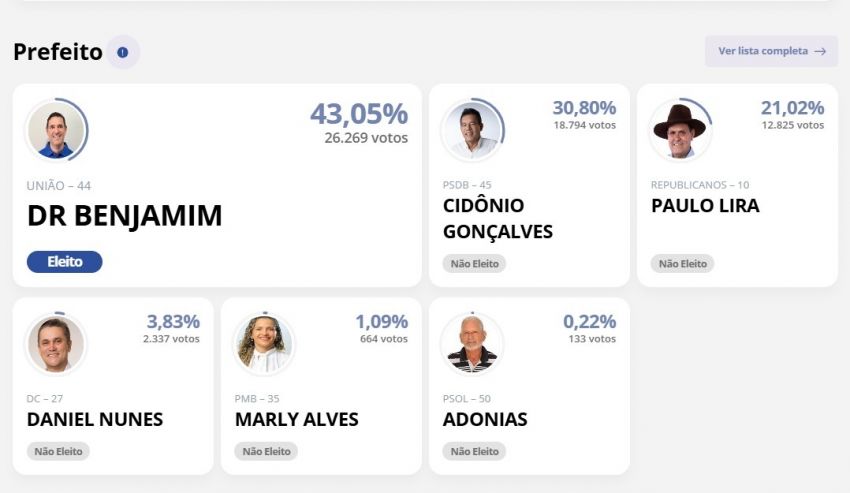Click Não Eleito badge under Cidônio Gonçalves

point(474,264)
